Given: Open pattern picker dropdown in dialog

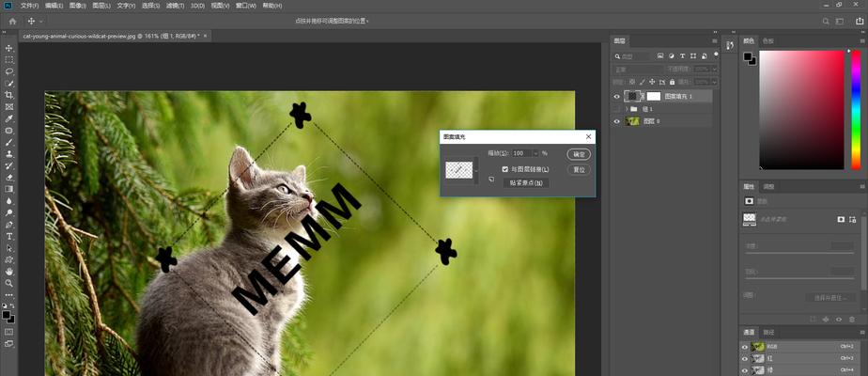Looking at the screenshot, I should (476, 170).
